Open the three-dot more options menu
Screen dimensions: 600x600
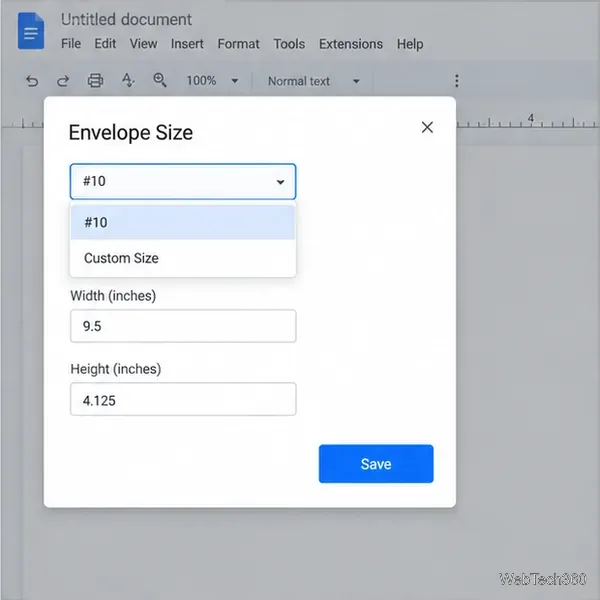point(457,81)
